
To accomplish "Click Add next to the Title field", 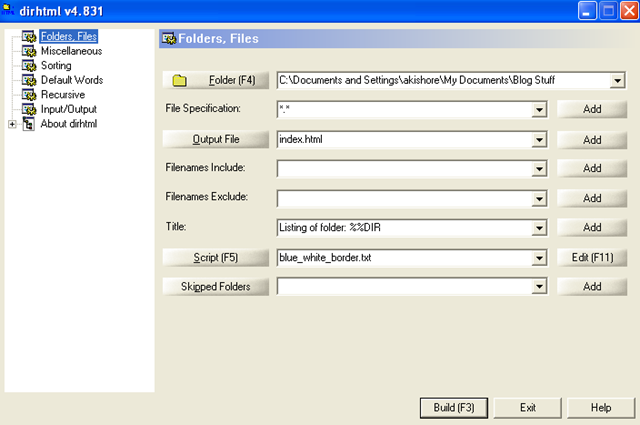I will click(x=592, y=227).
